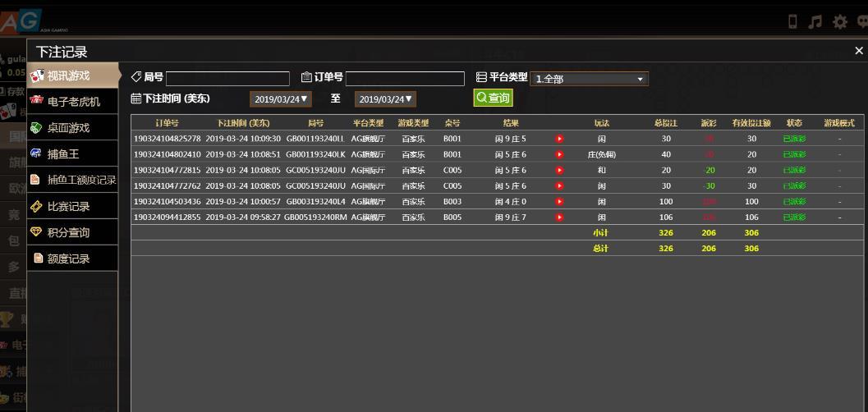Click the 平台类型 column header
868x412 pixels.
pos(369,123)
